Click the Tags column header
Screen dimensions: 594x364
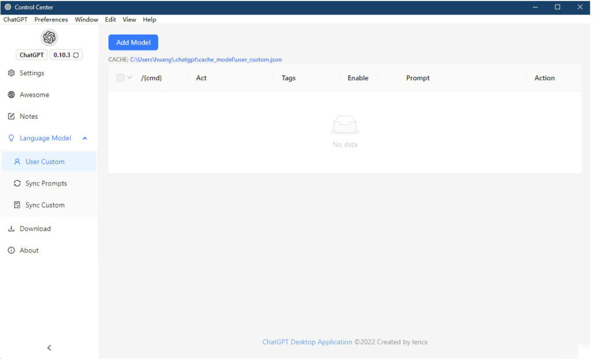(x=289, y=78)
